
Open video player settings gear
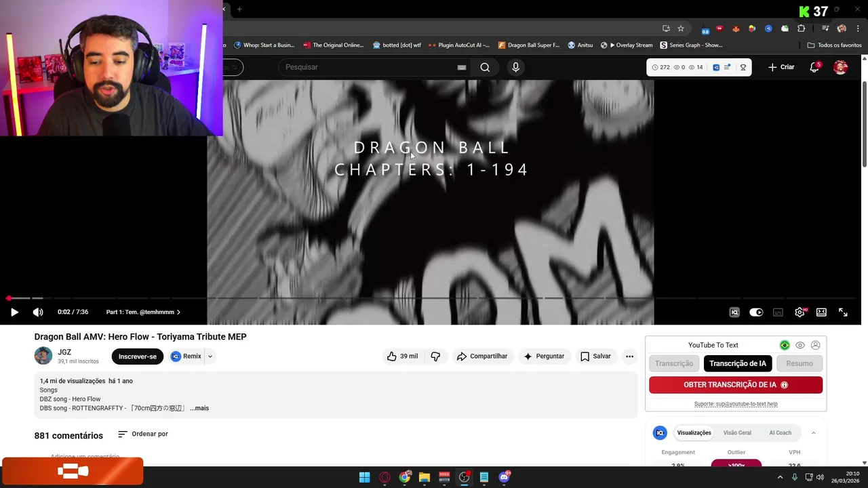point(800,312)
